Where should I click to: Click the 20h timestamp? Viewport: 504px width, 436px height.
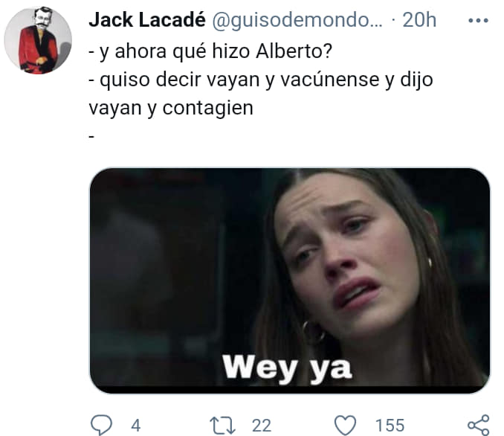tap(419, 20)
